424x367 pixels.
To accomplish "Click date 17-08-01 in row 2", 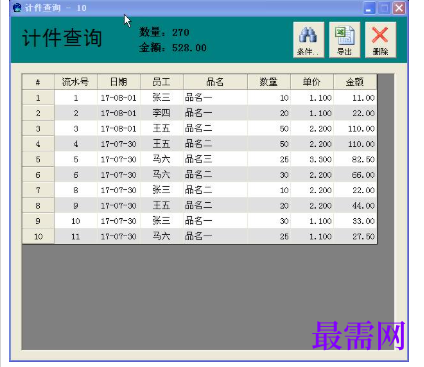I will [118, 113].
